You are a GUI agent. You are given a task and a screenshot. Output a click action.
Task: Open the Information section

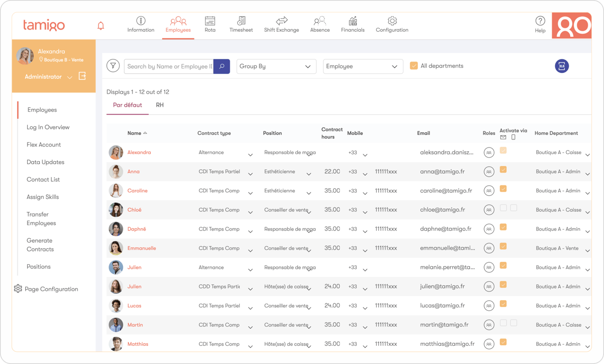point(141,25)
